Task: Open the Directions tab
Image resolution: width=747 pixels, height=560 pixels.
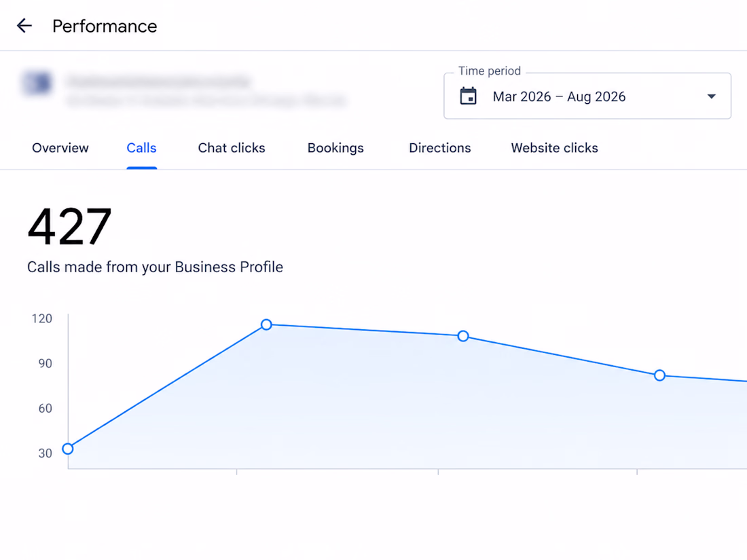Action: point(440,148)
